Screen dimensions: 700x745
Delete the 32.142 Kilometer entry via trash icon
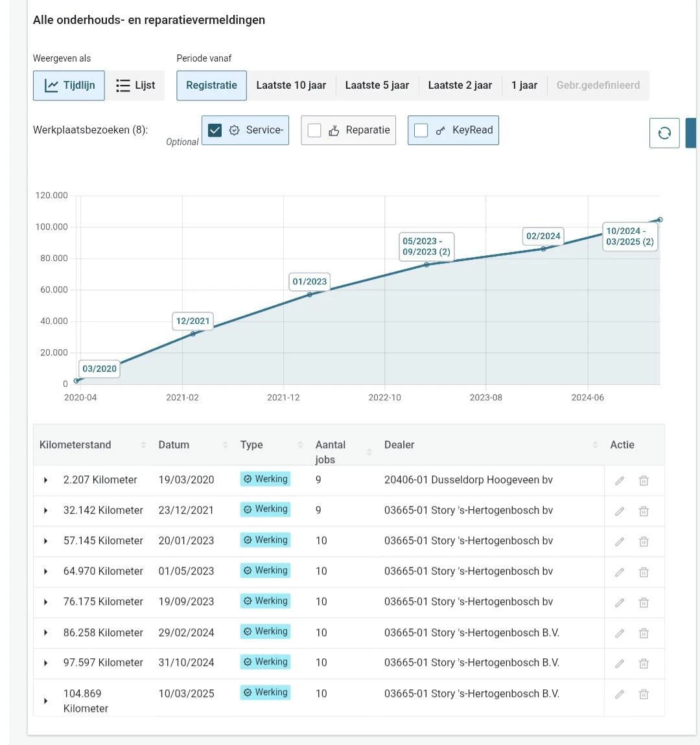point(644,511)
